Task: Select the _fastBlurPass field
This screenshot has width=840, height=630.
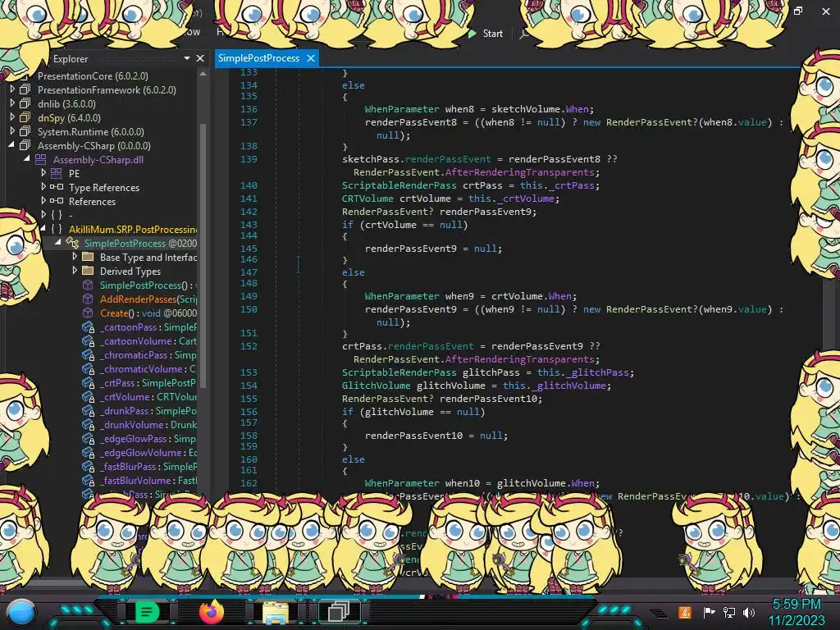Action: click(148, 466)
